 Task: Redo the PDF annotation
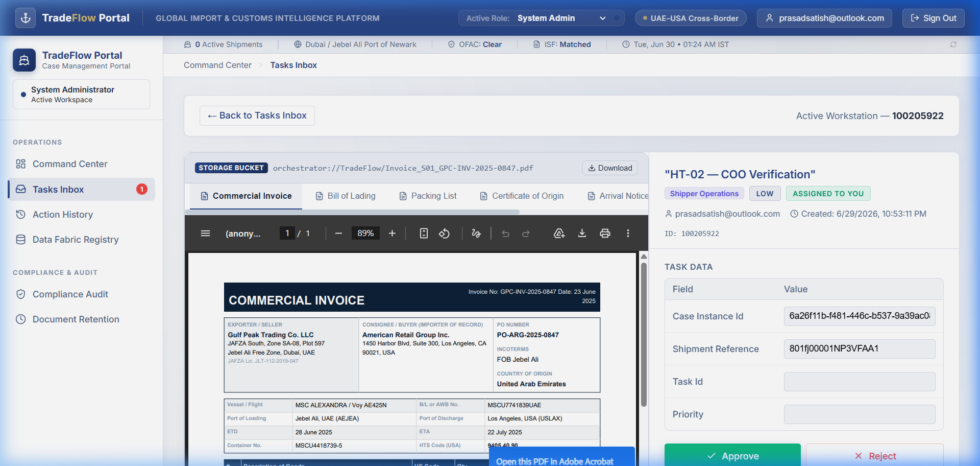pos(526,234)
